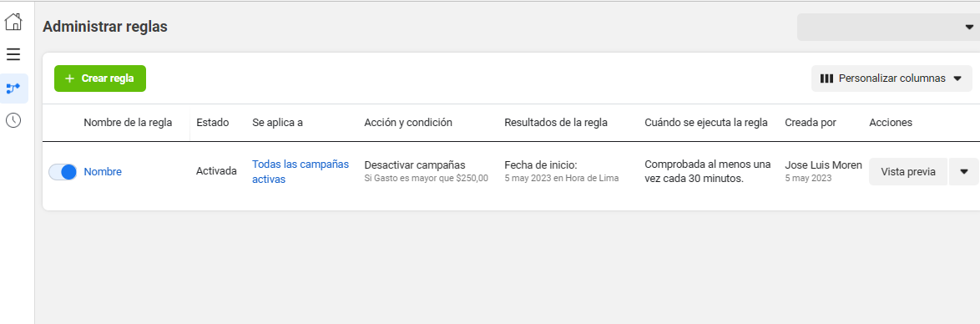Open the hamburger menu icon

(13, 54)
